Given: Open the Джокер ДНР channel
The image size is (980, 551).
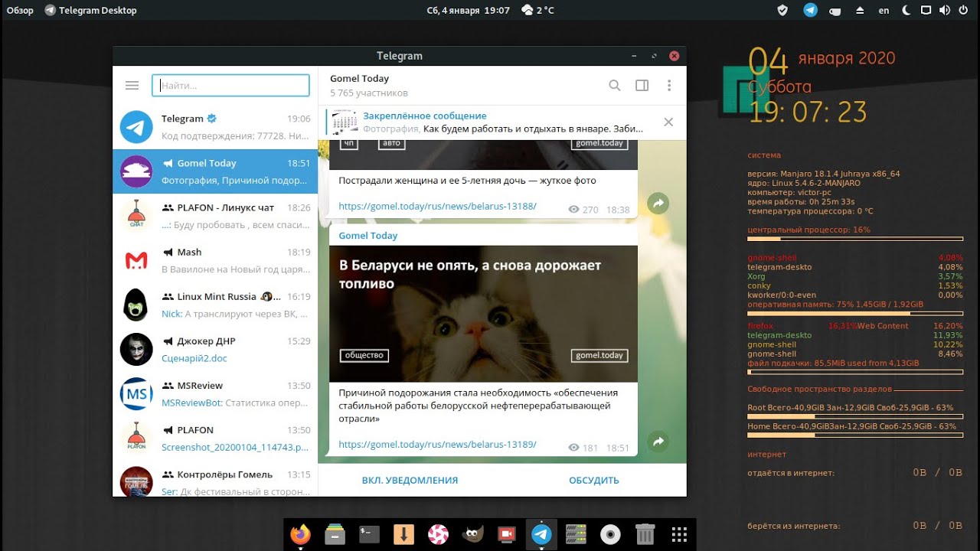Looking at the screenshot, I should (215, 349).
